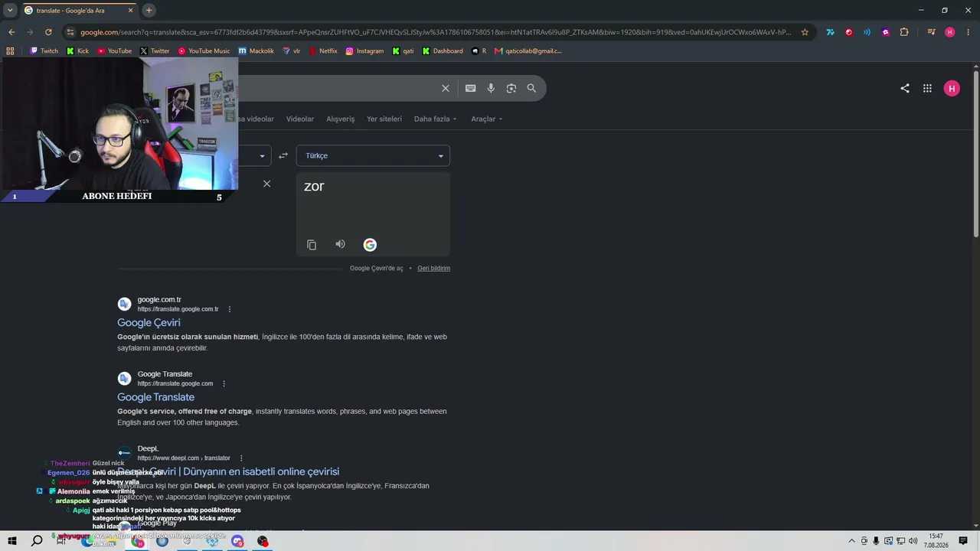This screenshot has width=980, height=551.
Task: Open more options for DeepL result
Action: (x=241, y=458)
